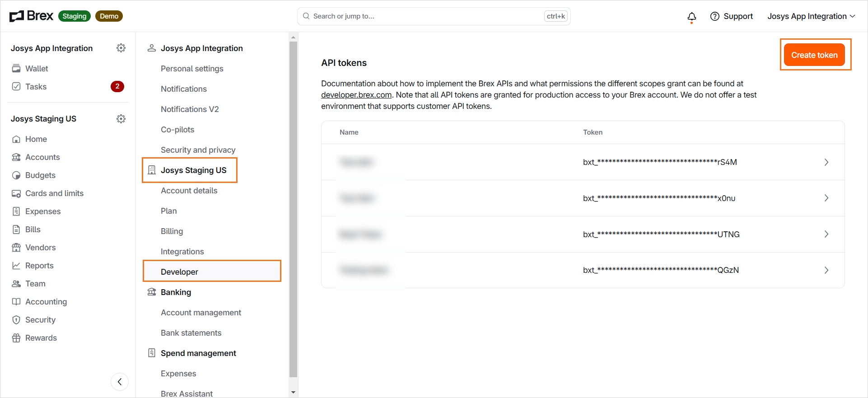Image resolution: width=868 pixels, height=398 pixels.
Task: Click the Reports chart icon
Action: tap(16, 266)
